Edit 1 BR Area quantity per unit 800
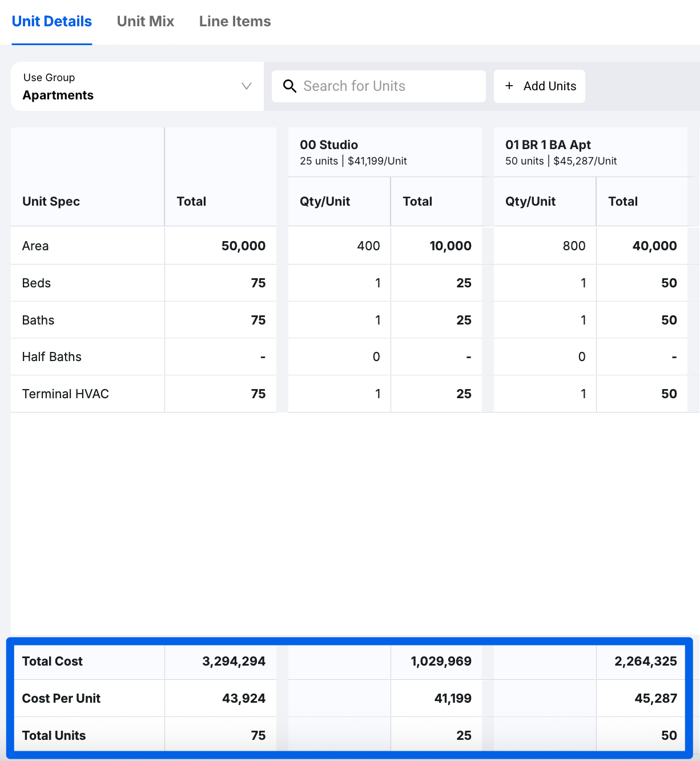 coord(573,246)
